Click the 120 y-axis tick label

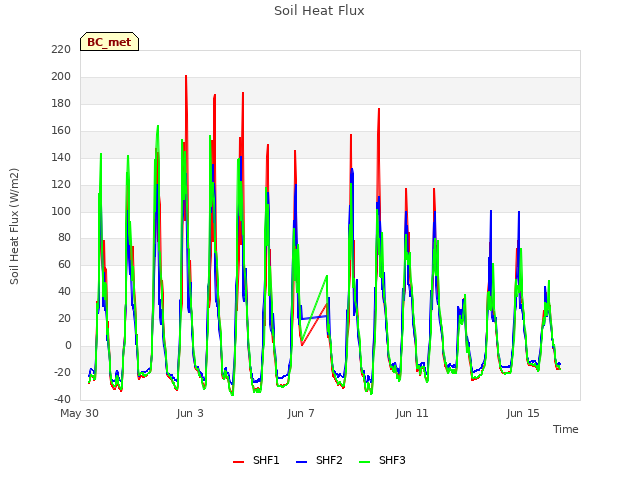(x=61, y=184)
